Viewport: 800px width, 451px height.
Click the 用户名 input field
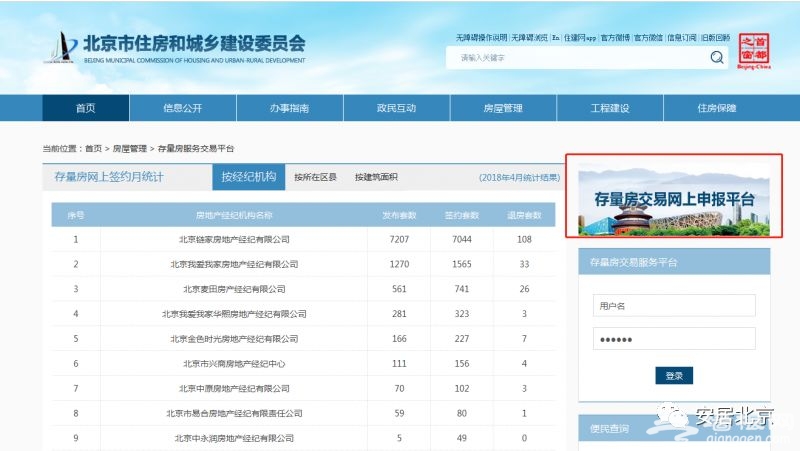[674, 306]
